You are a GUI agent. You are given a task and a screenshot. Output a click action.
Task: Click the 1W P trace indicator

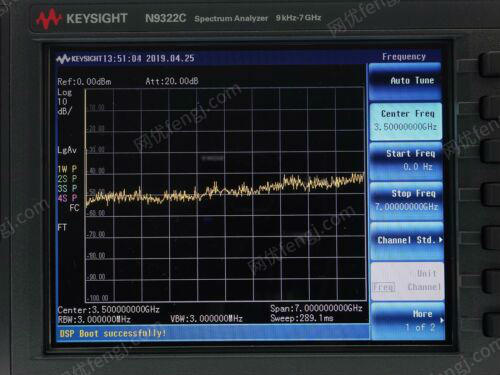[x=67, y=169]
